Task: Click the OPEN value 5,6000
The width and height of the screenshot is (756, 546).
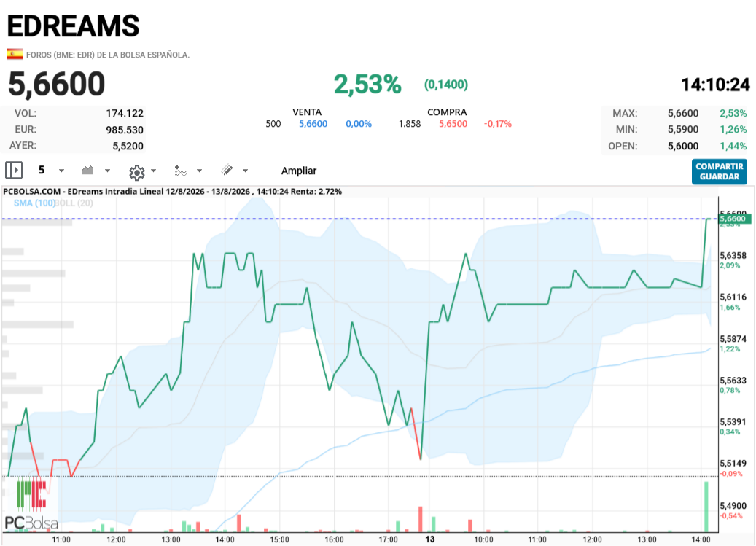Action: tap(682, 146)
